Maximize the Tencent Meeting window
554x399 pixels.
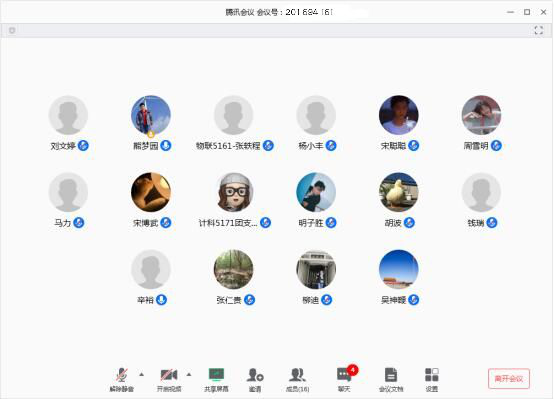527,12
